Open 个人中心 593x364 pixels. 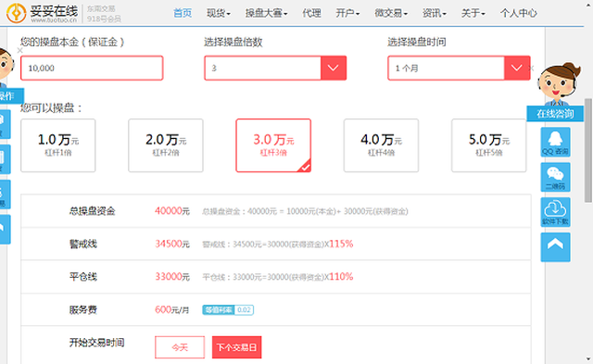pos(519,13)
